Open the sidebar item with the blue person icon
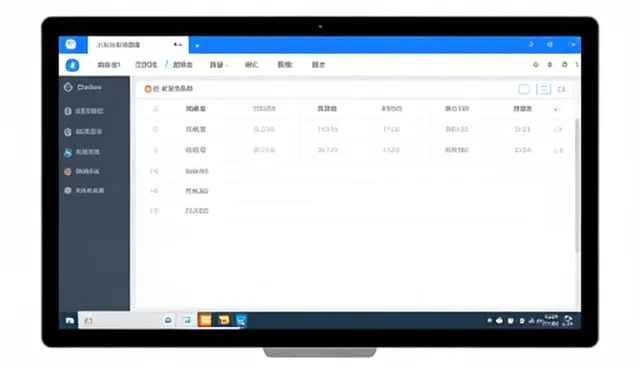This screenshot has height=368, width=640. (82, 152)
